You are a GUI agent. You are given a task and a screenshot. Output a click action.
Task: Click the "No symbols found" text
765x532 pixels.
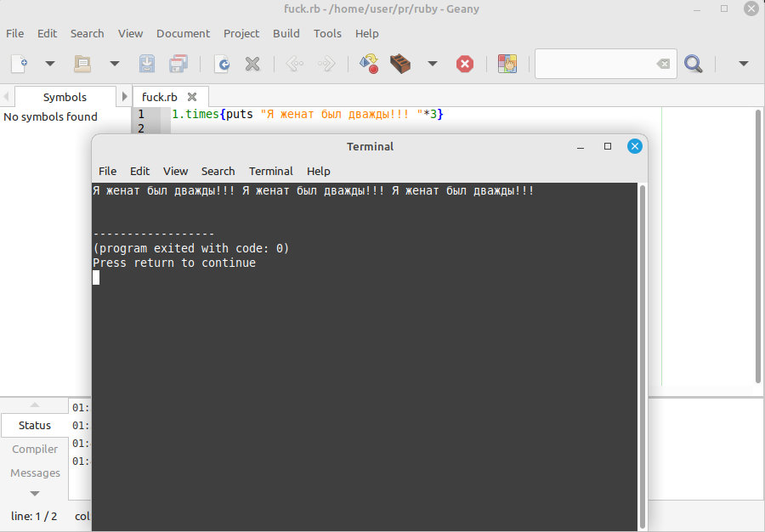click(x=50, y=116)
